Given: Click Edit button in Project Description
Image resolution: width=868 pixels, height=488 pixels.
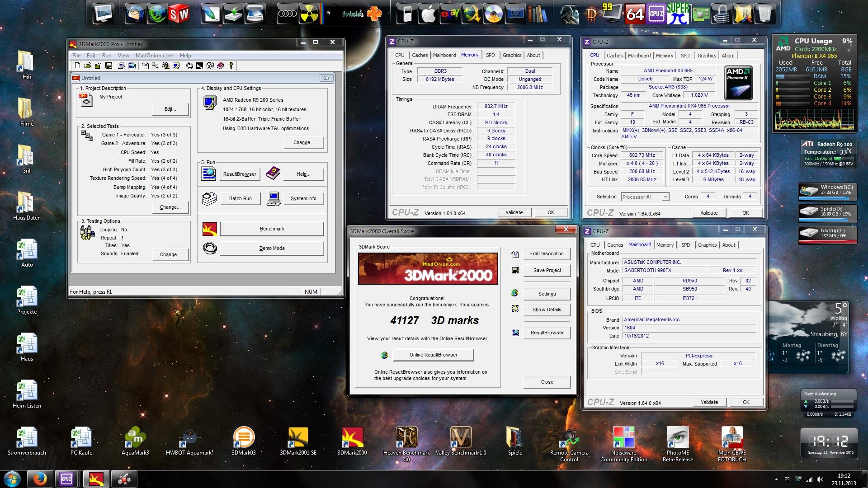Looking at the screenshot, I should [170, 109].
